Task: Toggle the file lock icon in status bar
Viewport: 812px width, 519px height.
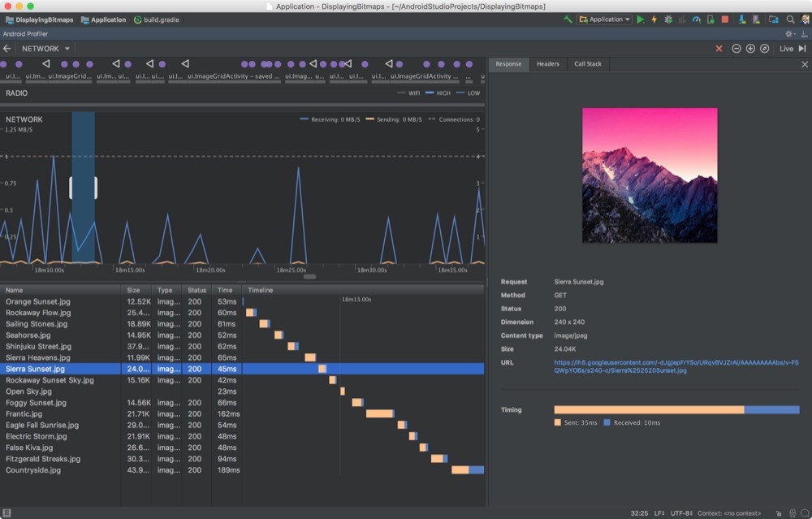Action: [x=780, y=512]
